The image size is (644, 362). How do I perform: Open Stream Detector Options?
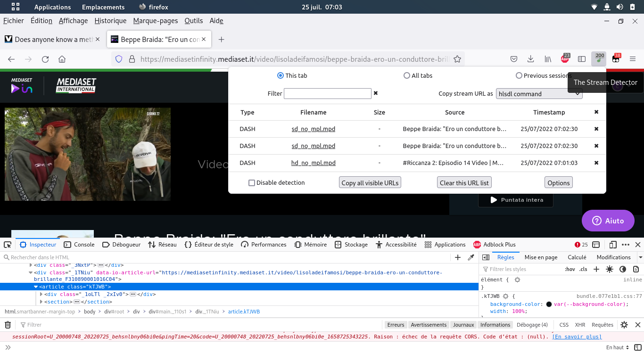pos(559,183)
